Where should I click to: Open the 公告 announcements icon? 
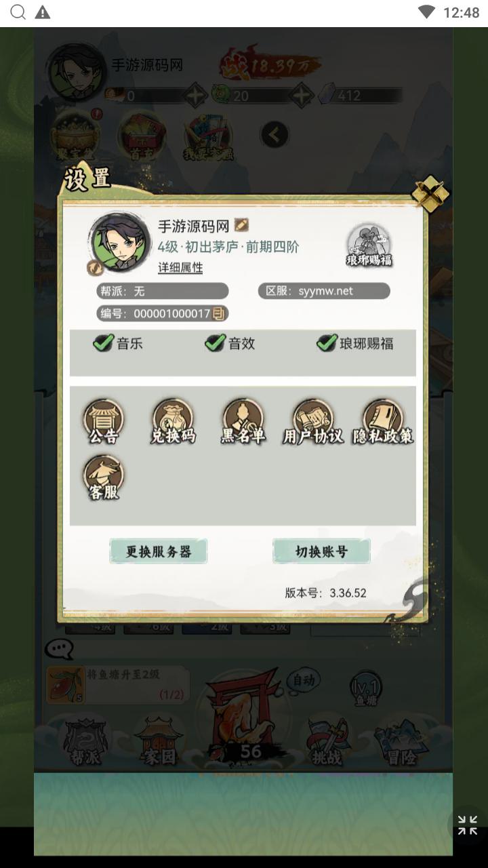point(104,422)
